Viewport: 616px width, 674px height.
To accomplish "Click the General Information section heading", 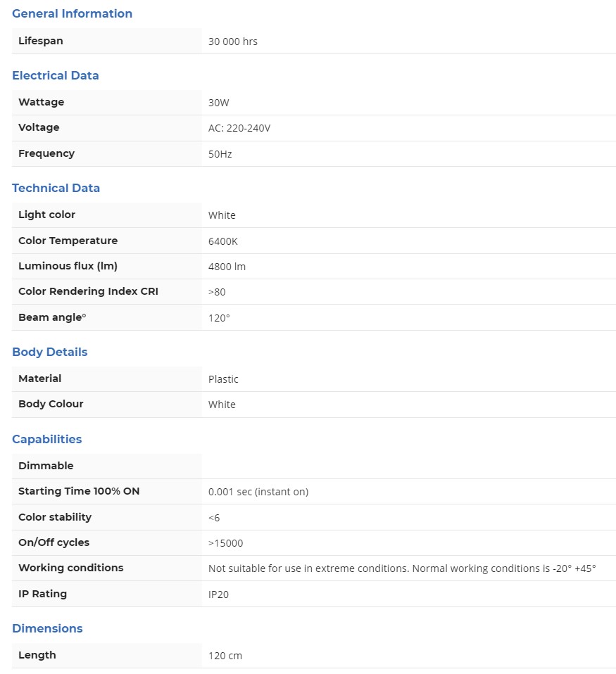I will (72, 13).
